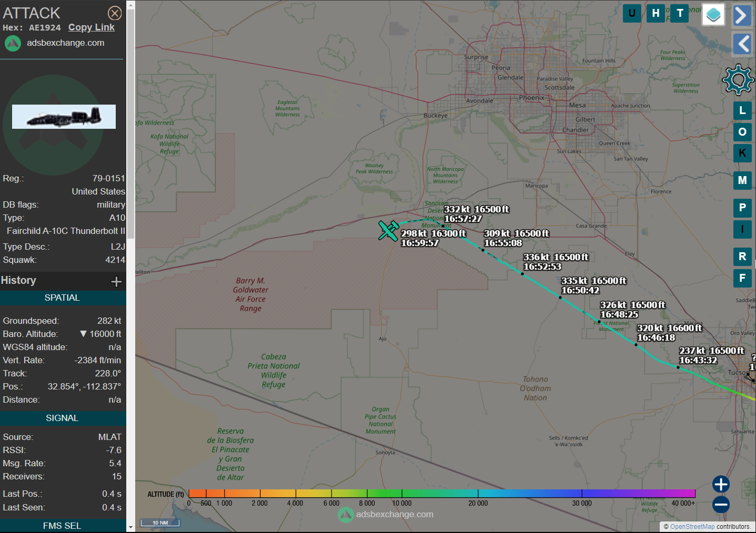Toggle the T map button
Image resolution: width=756 pixels, height=533 pixels.
click(x=680, y=13)
